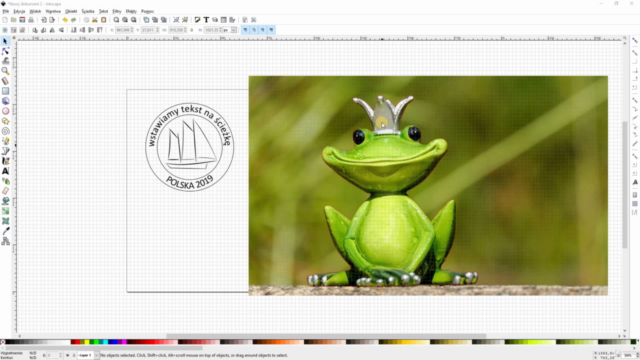Open the Warstwa menu
The width and height of the screenshot is (640, 360).
click(53, 11)
